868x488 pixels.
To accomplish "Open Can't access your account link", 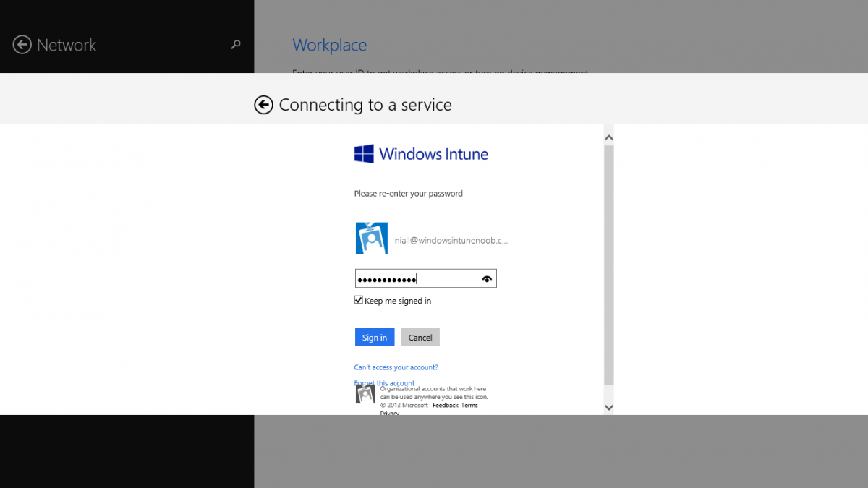I will point(396,367).
